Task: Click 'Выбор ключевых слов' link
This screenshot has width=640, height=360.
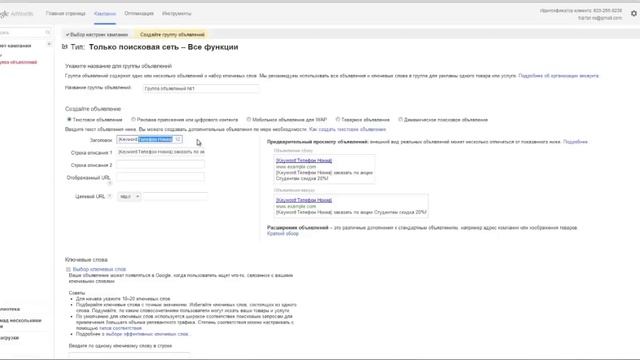Action: (99, 269)
